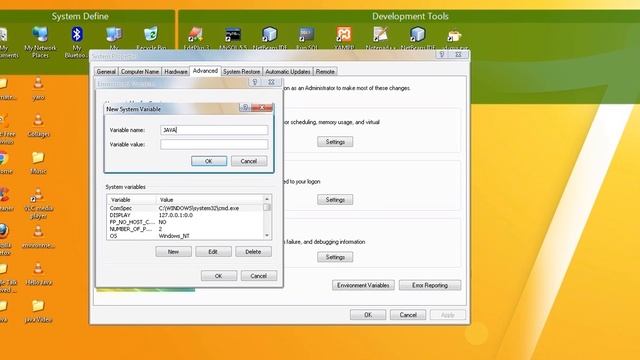Select the DISPLAY system variable row
640x360 pixels.
click(x=186, y=215)
